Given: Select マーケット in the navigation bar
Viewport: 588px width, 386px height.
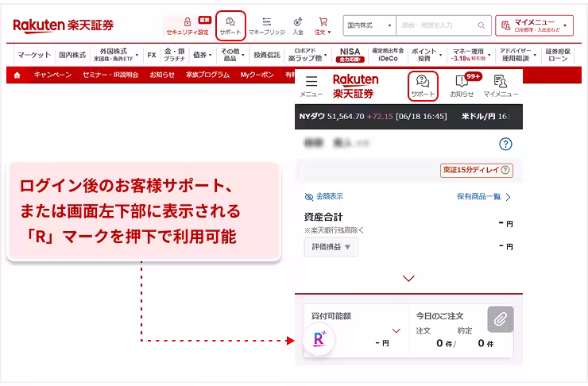Looking at the screenshot, I should [x=33, y=55].
